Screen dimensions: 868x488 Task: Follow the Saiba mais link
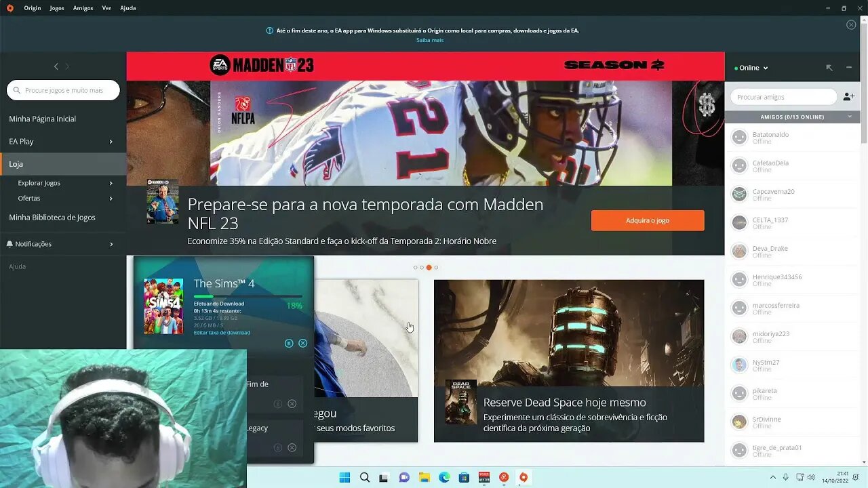click(429, 40)
